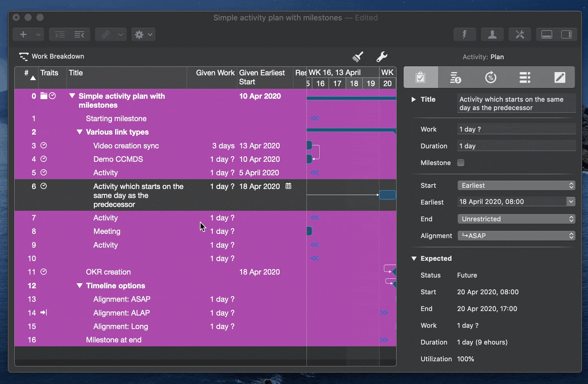Click the jump-right arrows in Alignment: ALAP row
588x384 pixels.
384,313
